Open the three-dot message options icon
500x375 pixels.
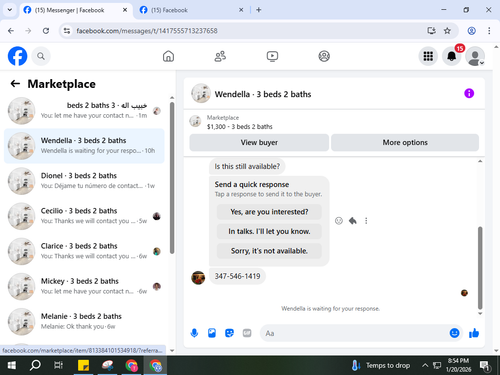click(366, 221)
